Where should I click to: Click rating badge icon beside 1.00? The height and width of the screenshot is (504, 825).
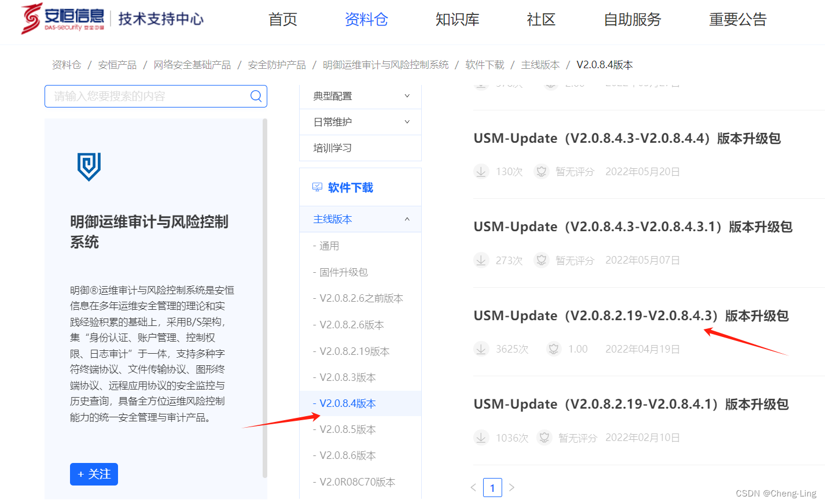coord(554,349)
